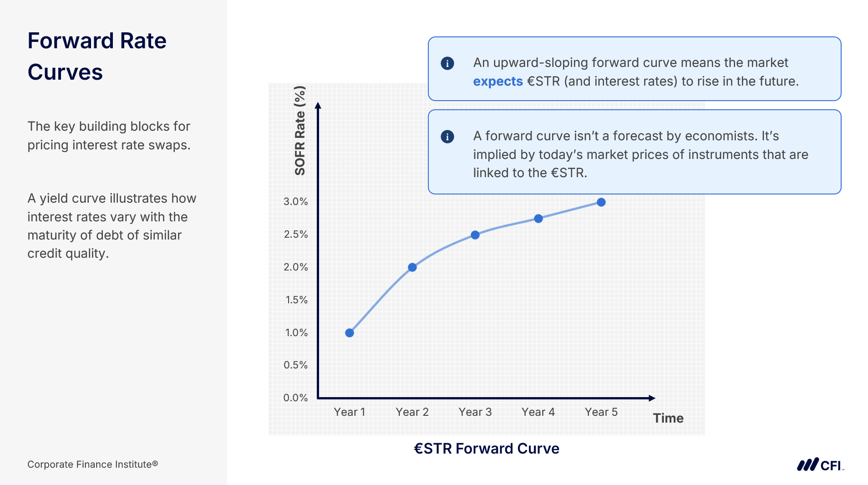Click the upward arrowhead on the vertical axis
Image resolution: width=868 pixels, height=485 pixels.
click(318, 106)
